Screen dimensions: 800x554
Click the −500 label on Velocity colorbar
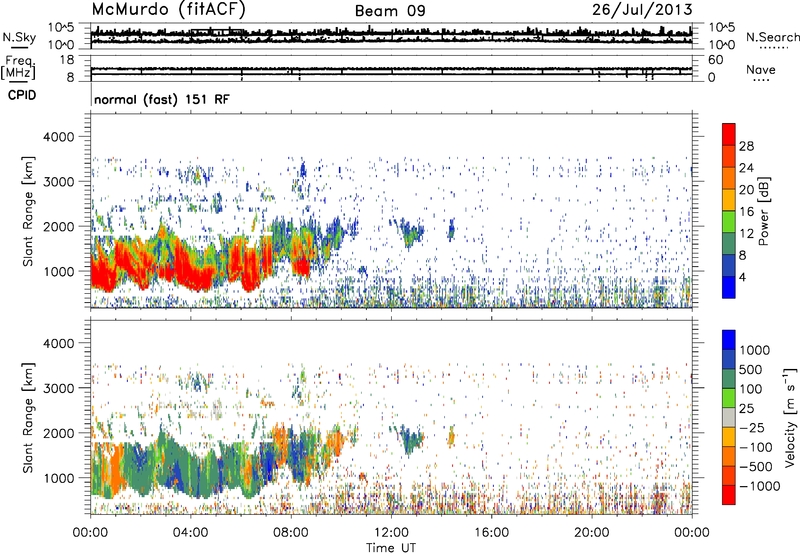click(x=756, y=466)
